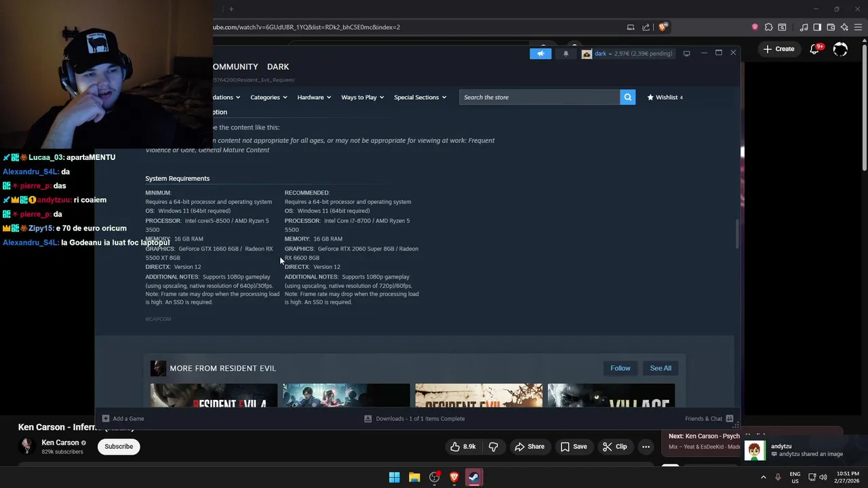The height and width of the screenshot is (488, 868).
Task: Open YouTube notifications bell
Action: pos(816,49)
